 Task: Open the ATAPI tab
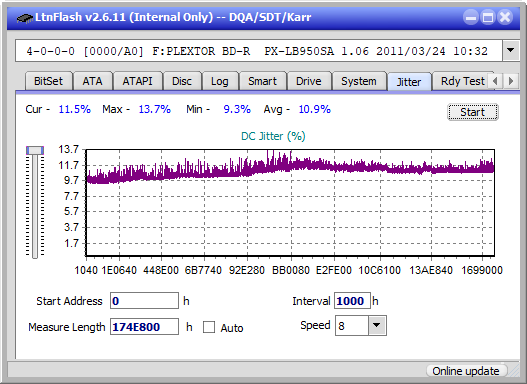(137, 81)
